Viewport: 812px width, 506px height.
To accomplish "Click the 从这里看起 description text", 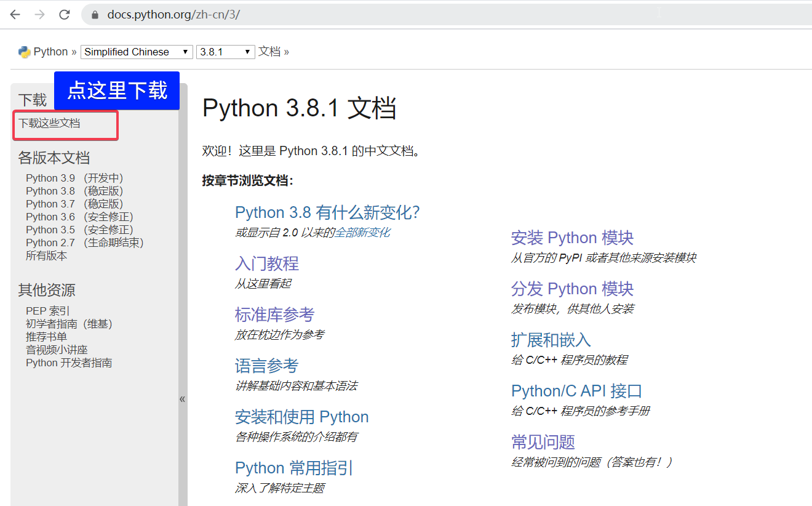I will [x=263, y=283].
